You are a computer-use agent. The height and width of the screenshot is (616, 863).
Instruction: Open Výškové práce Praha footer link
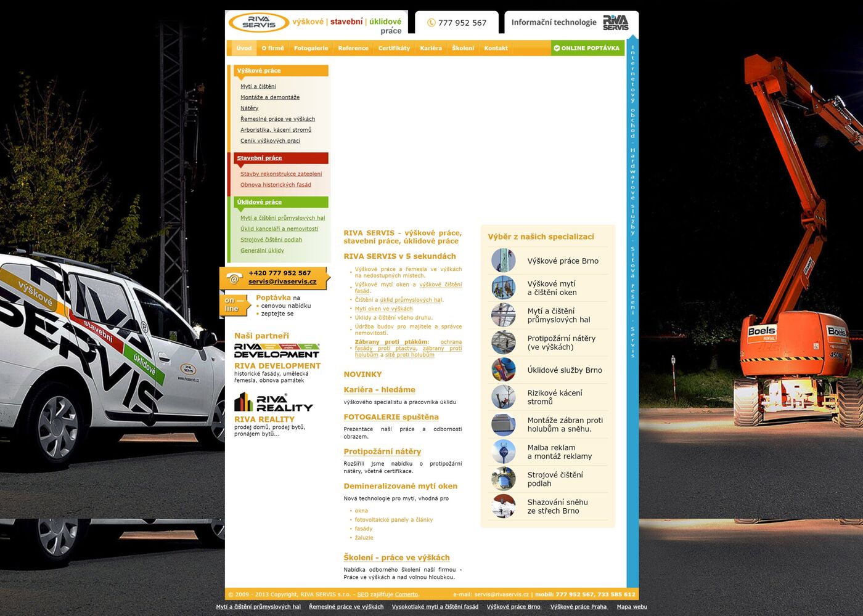tap(578, 607)
